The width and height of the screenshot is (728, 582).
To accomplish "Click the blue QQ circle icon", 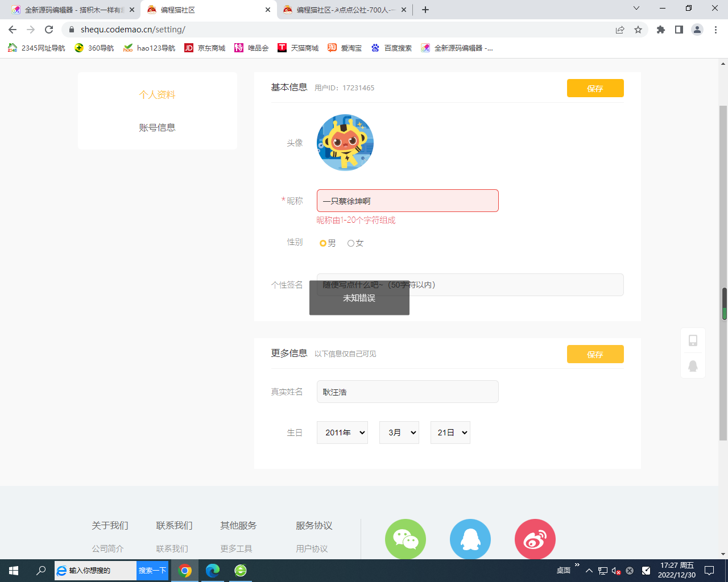I will pyautogui.click(x=470, y=539).
